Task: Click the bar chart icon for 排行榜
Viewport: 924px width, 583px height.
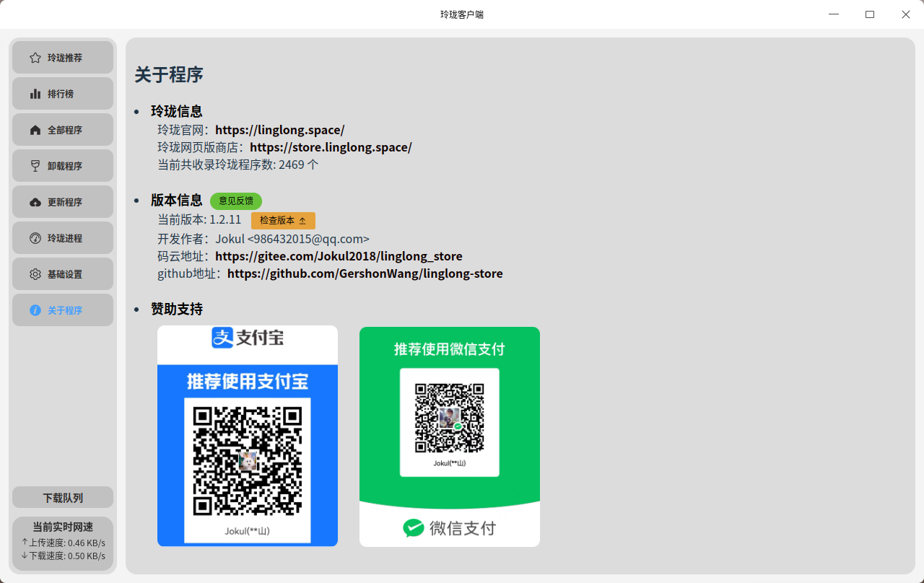Action: [x=35, y=94]
